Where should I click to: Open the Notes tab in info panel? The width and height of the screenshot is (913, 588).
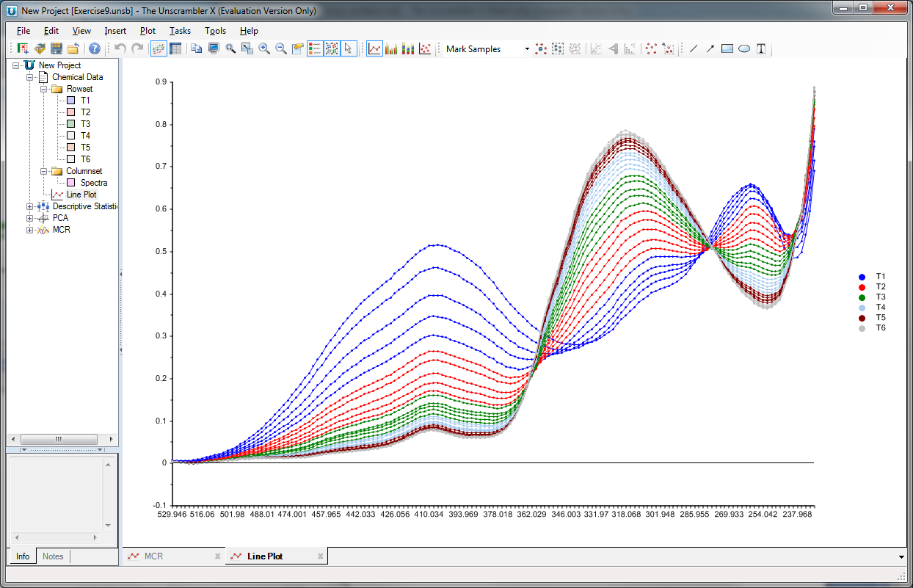tap(53, 556)
